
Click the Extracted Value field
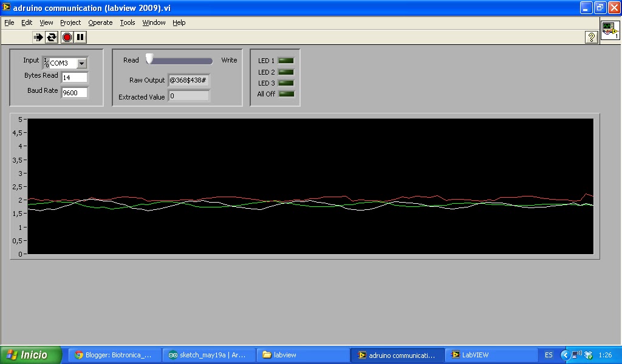pos(189,96)
